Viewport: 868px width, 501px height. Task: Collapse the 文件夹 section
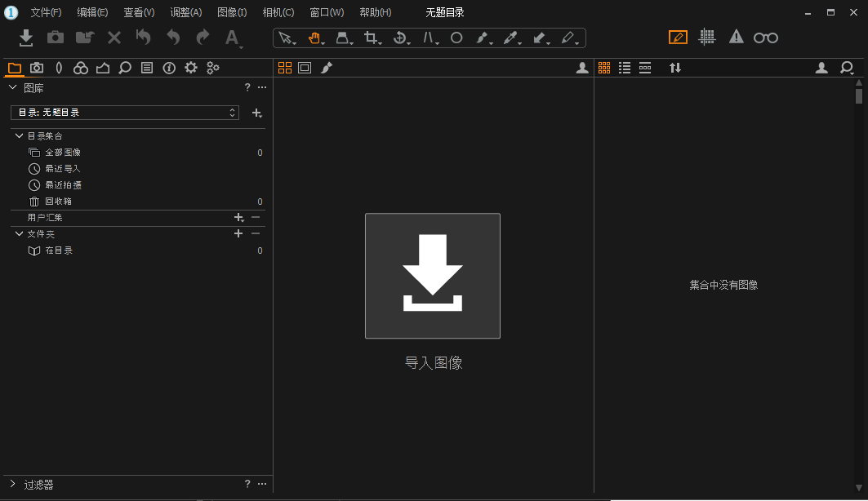point(19,233)
